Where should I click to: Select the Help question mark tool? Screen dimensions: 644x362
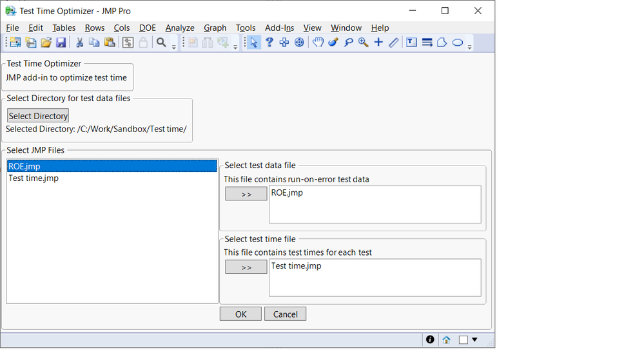pyautogui.click(x=269, y=43)
